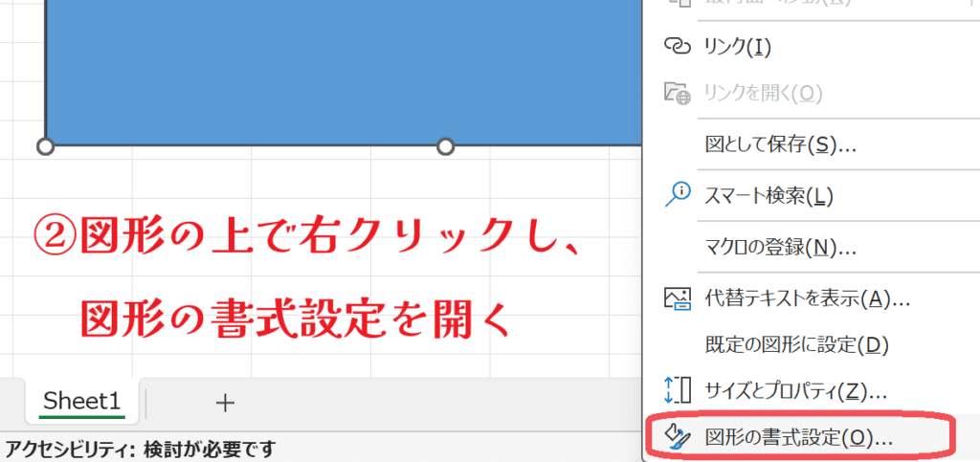Choose 既定の図形に設定(D) in the menu

click(784, 343)
